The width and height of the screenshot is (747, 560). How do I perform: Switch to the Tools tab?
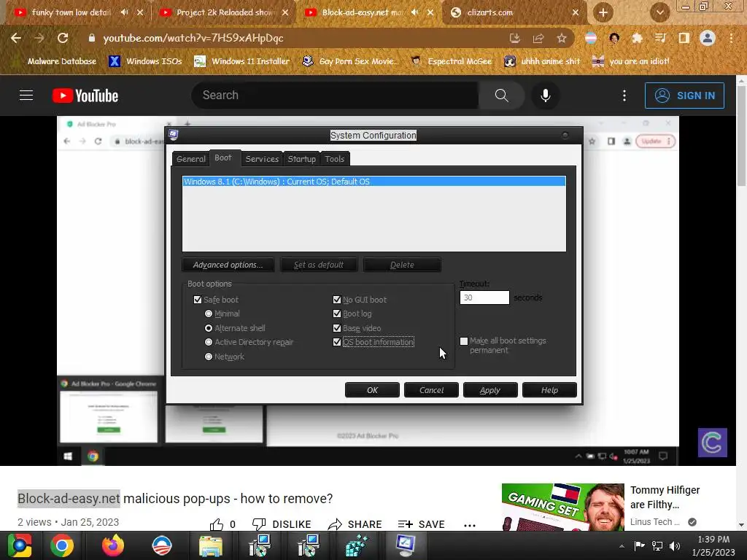pyautogui.click(x=334, y=159)
